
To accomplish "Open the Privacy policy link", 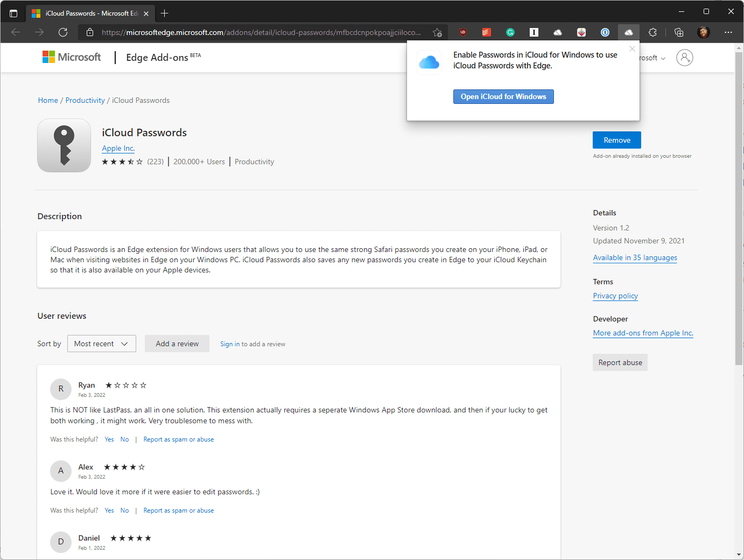I will click(x=615, y=296).
